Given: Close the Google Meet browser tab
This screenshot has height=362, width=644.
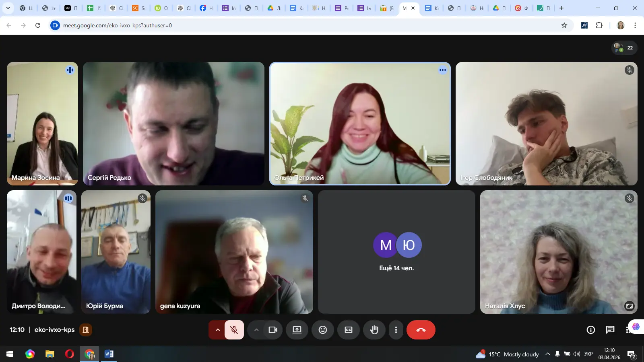Looking at the screenshot, I should coord(413,8).
